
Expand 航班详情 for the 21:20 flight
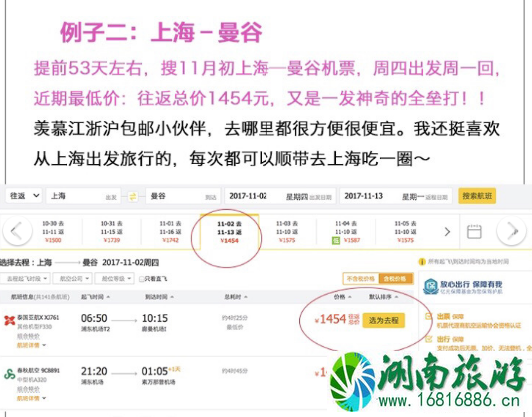[x=31, y=398]
